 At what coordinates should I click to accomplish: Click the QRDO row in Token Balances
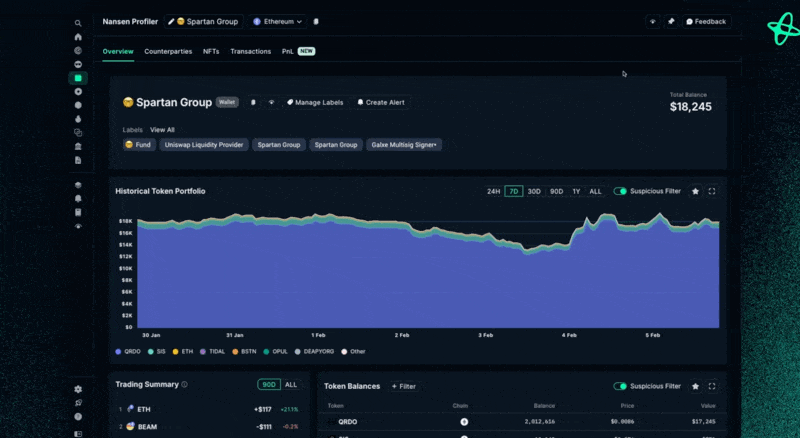click(520, 422)
